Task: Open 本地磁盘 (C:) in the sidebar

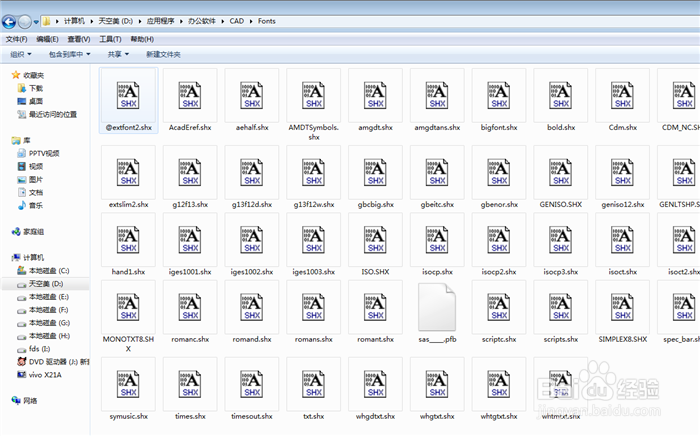Action: [x=43, y=271]
